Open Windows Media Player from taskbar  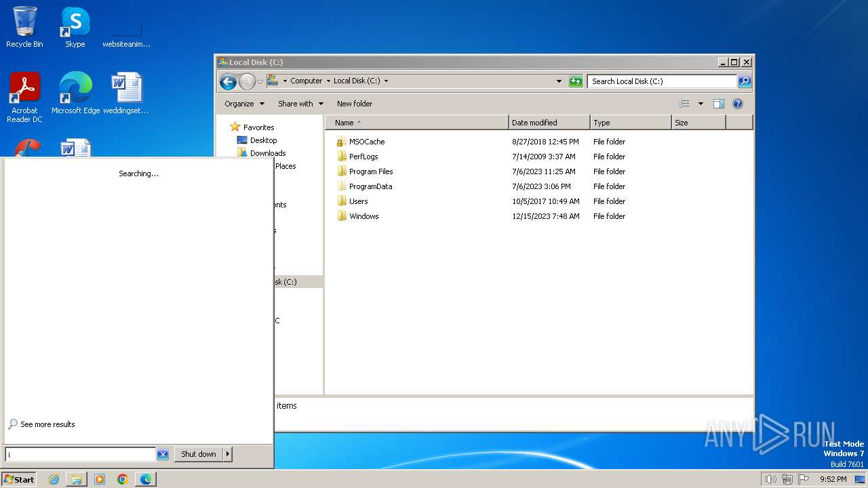pyautogui.click(x=100, y=479)
